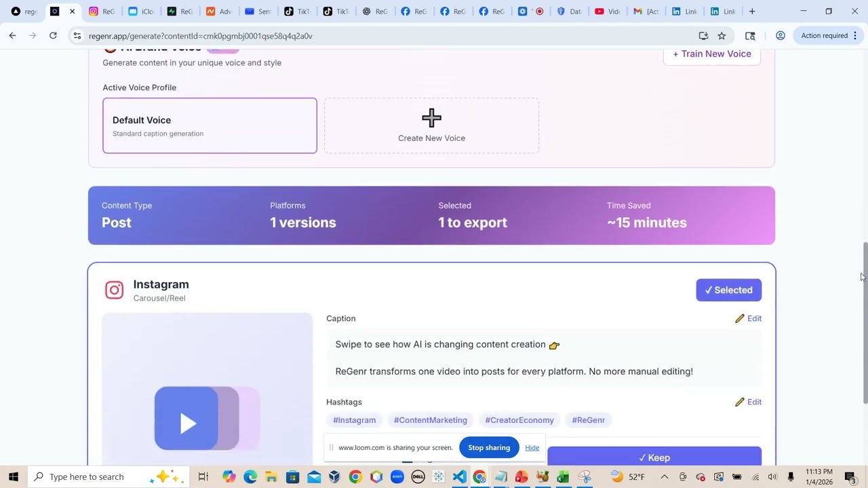The image size is (868, 488).
Task: Play the Instagram video preview
Action: pos(188,423)
